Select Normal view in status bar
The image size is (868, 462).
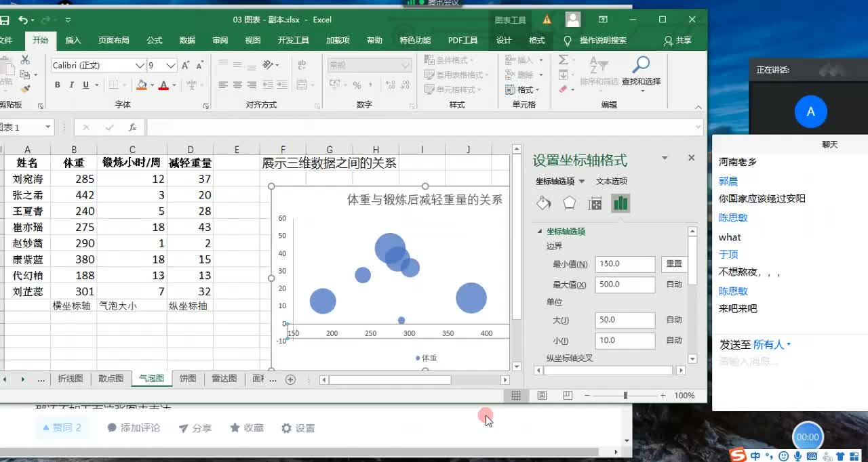click(516, 396)
